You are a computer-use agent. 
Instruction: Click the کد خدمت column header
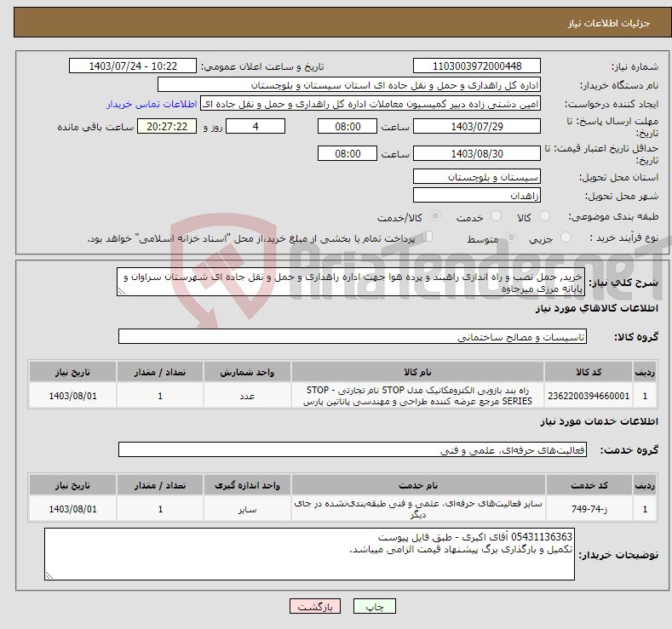[x=589, y=484]
